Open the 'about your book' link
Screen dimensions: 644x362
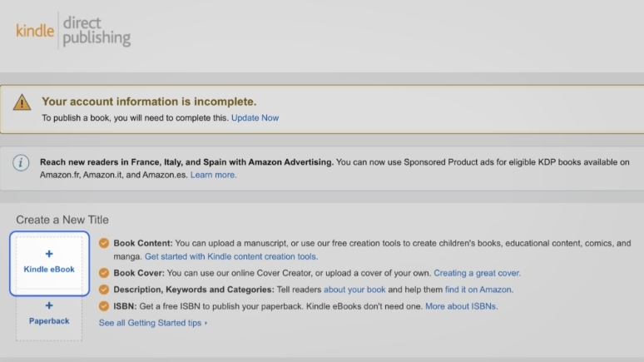(x=354, y=290)
